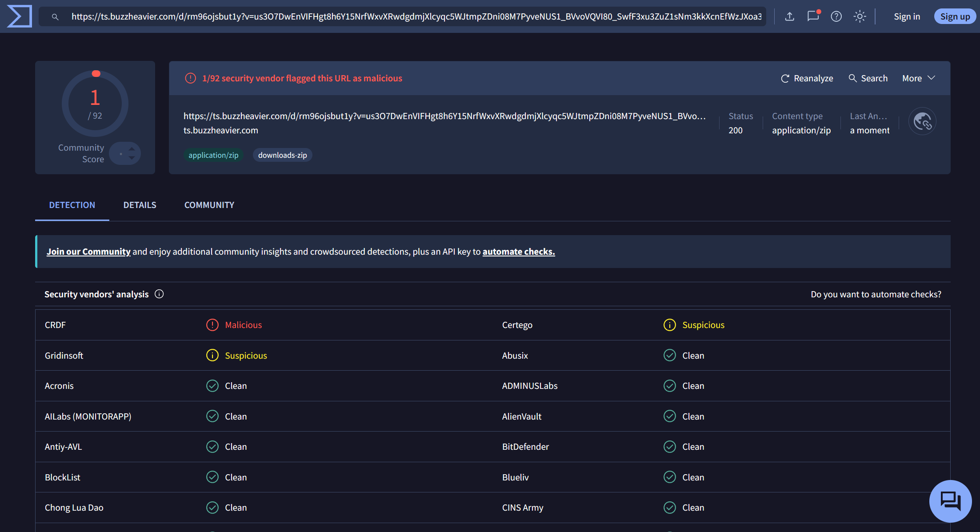Click the CRDF vendor name
The height and width of the screenshot is (532, 980).
click(55, 325)
